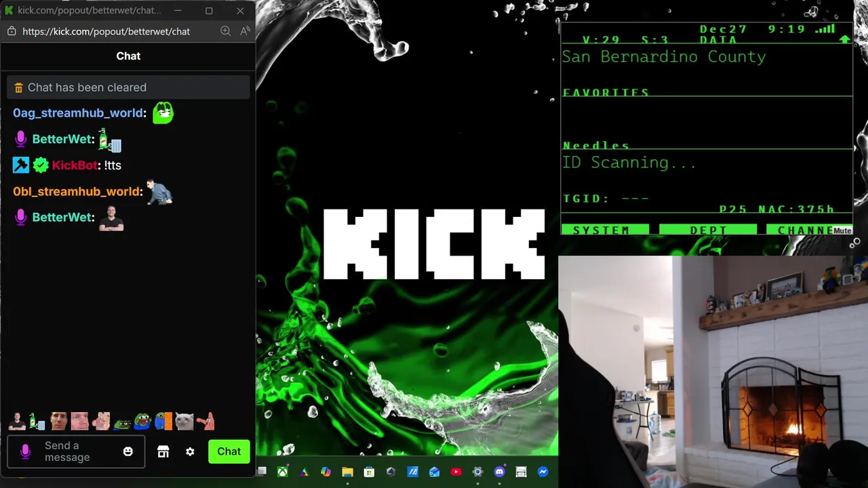The width and height of the screenshot is (868, 488).
Task: Open chat settings gear icon
Action: (190, 451)
